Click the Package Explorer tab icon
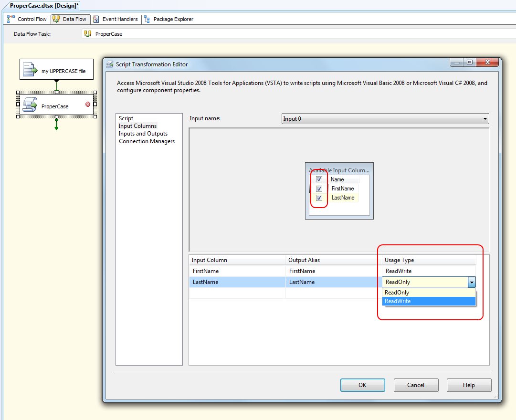The width and height of the screenshot is (516, 420). 147,20
